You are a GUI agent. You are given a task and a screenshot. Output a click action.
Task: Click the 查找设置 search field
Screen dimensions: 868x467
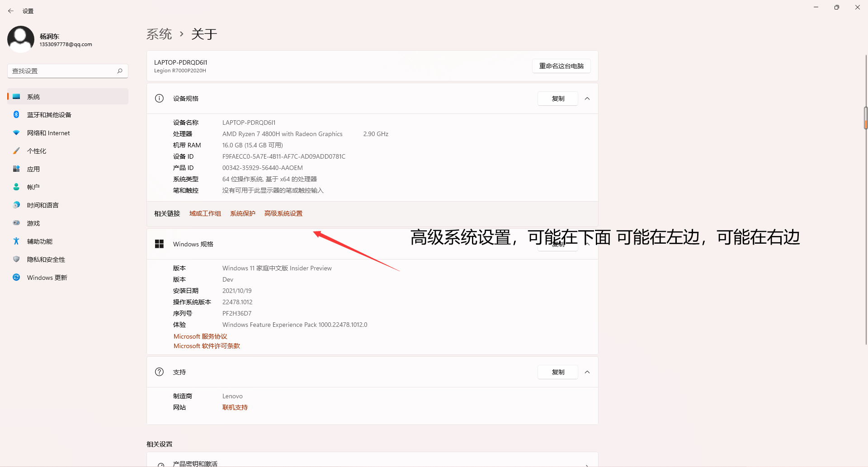68,71
